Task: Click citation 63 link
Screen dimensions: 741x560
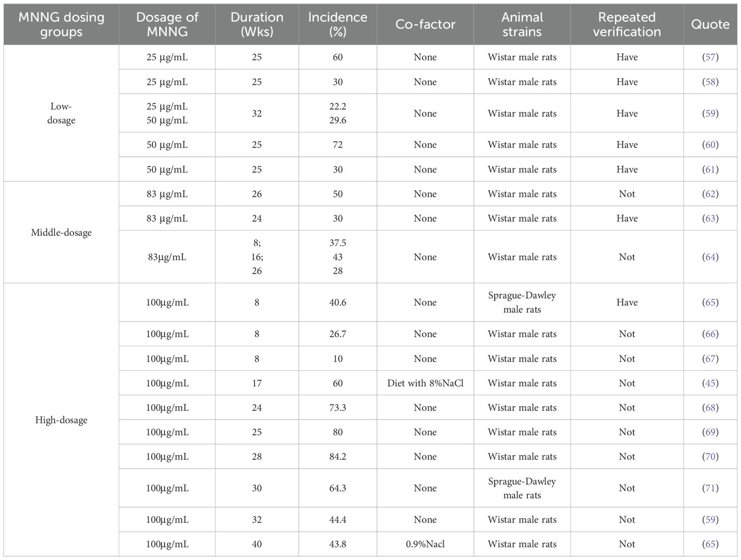Action: pos(710,219)
